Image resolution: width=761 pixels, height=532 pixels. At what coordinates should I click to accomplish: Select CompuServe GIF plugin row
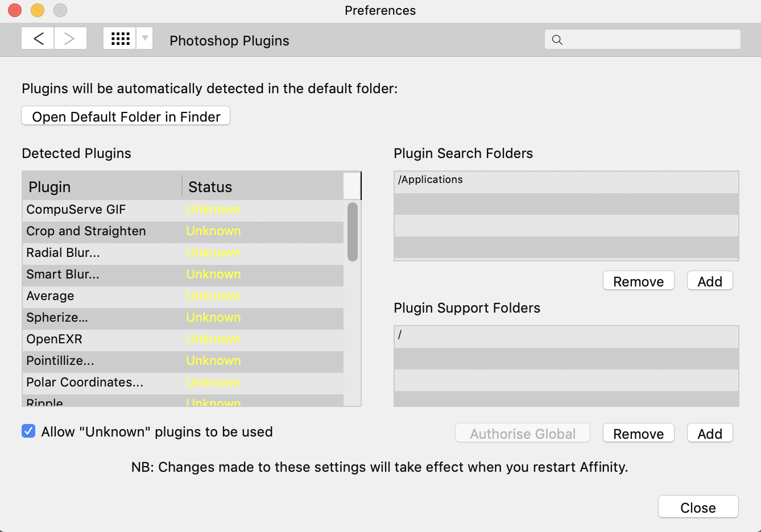183,210
